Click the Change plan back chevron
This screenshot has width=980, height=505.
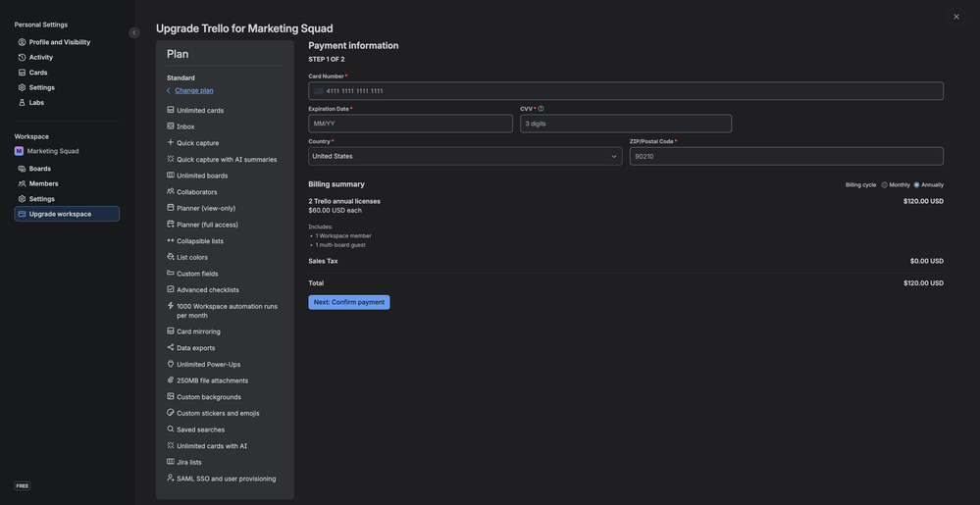point(169,90)
